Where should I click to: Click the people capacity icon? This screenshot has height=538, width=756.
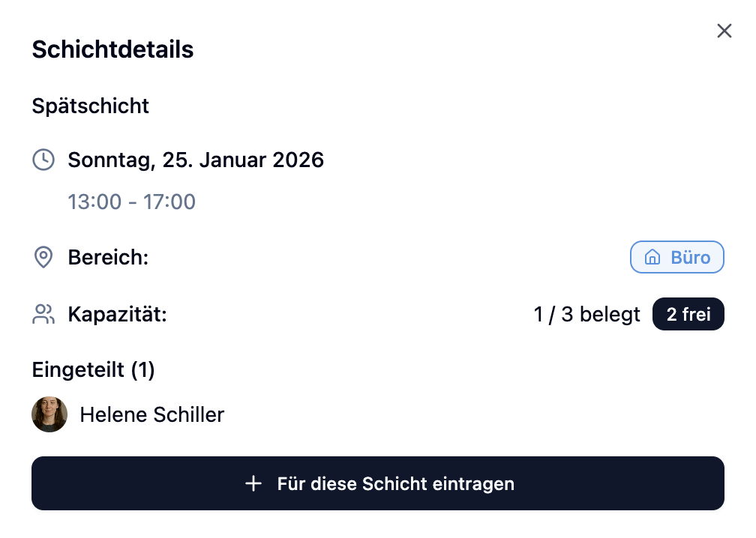tap(43, 315)
